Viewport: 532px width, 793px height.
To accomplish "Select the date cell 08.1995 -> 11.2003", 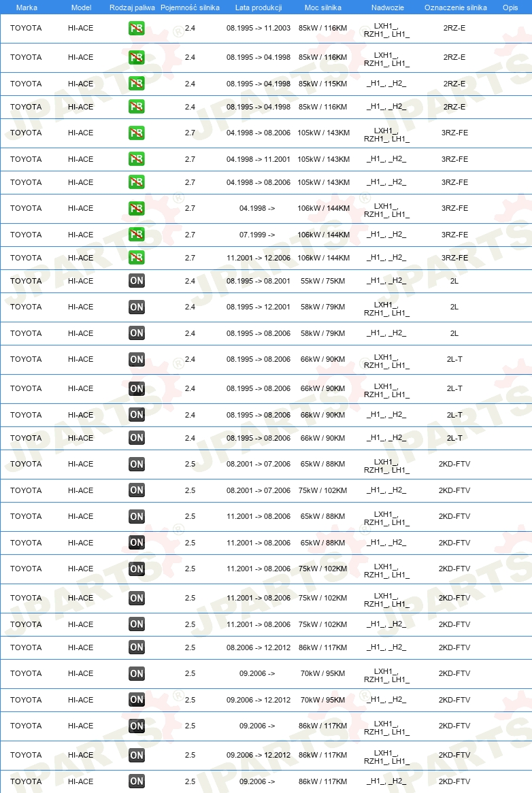I will [259, 29].
